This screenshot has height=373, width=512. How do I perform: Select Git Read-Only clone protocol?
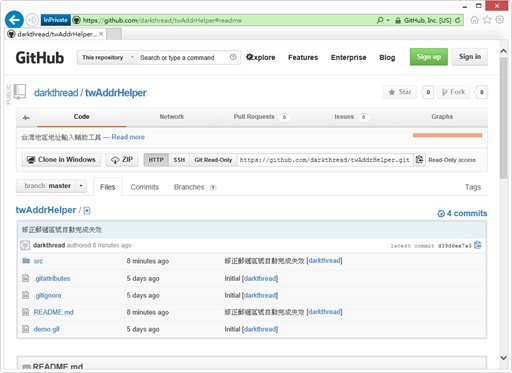coord(213,160)
